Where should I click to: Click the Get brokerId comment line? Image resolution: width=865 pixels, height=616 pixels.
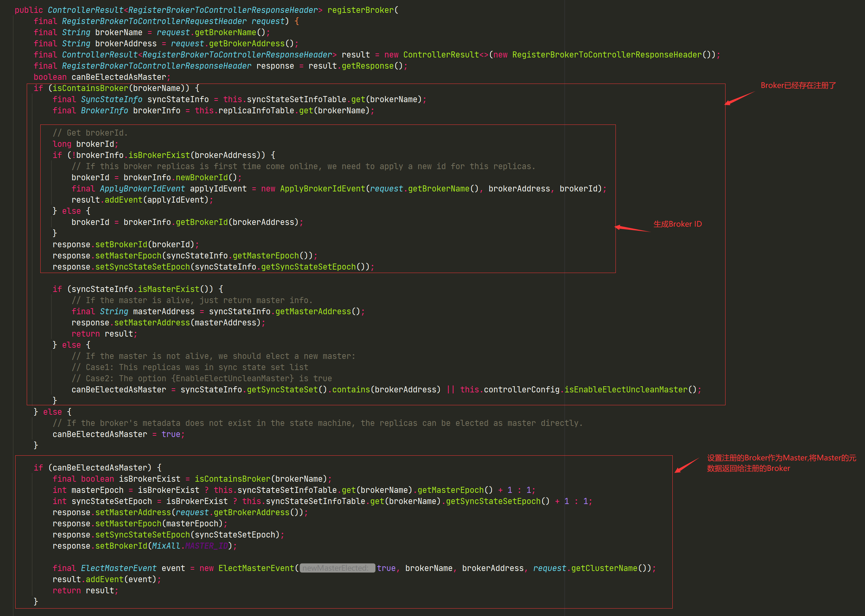tap(90, 133)
